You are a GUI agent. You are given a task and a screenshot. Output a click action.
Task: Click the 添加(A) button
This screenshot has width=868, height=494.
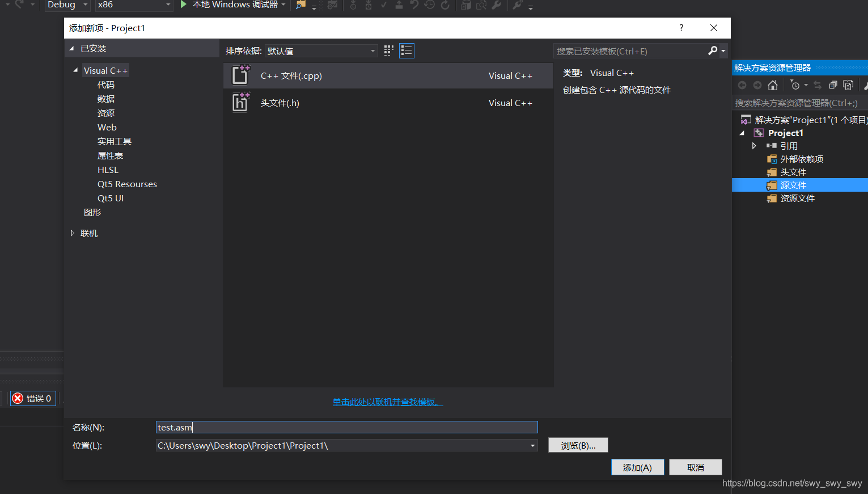pyautogui.click(x=637, y=467)
